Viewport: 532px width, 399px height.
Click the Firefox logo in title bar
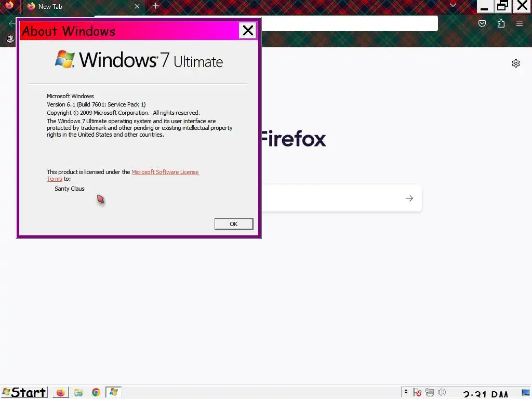[x=9, y=5]
